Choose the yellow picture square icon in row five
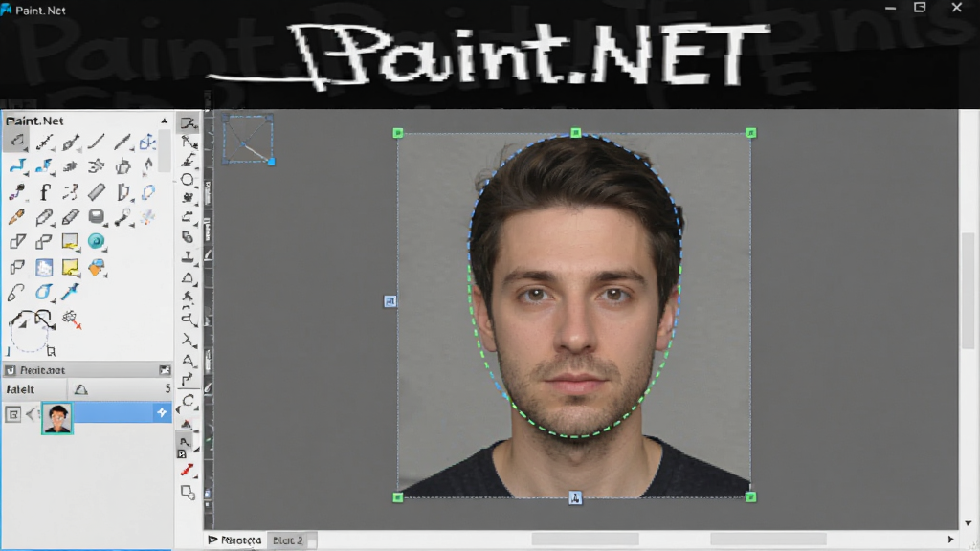 click(70, 241)
